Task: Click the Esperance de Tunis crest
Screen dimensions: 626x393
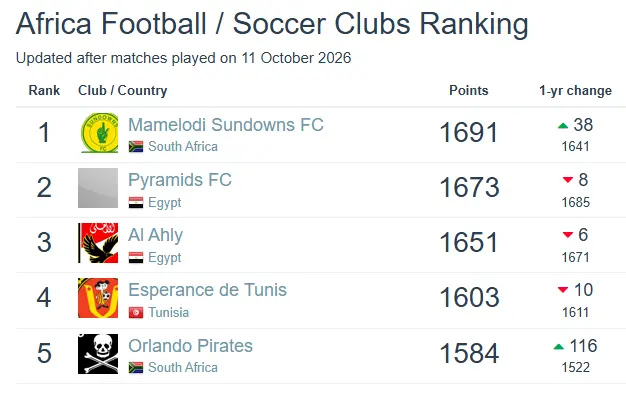Action: tap(98, 298)
